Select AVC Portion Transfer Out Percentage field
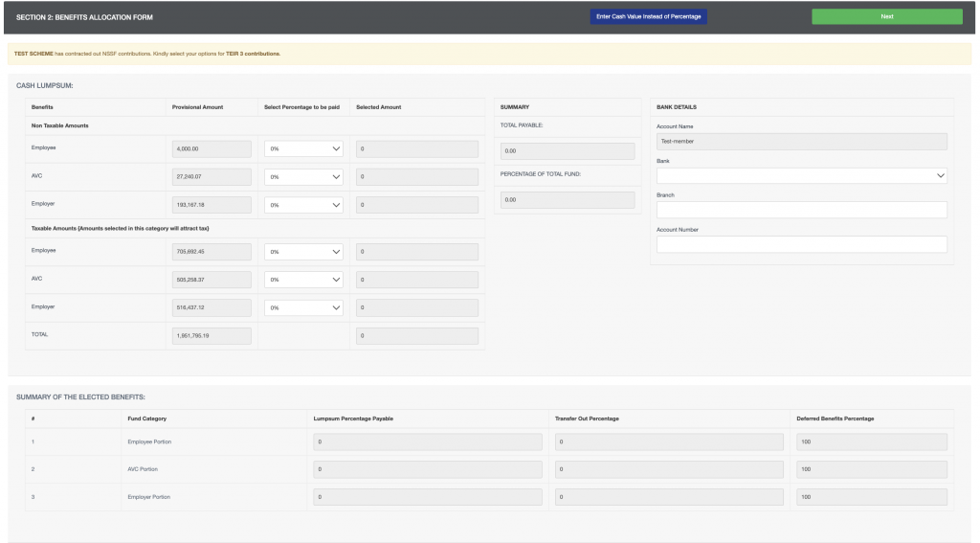The height and width of the screenshot is (543, 980). point(669,469)
